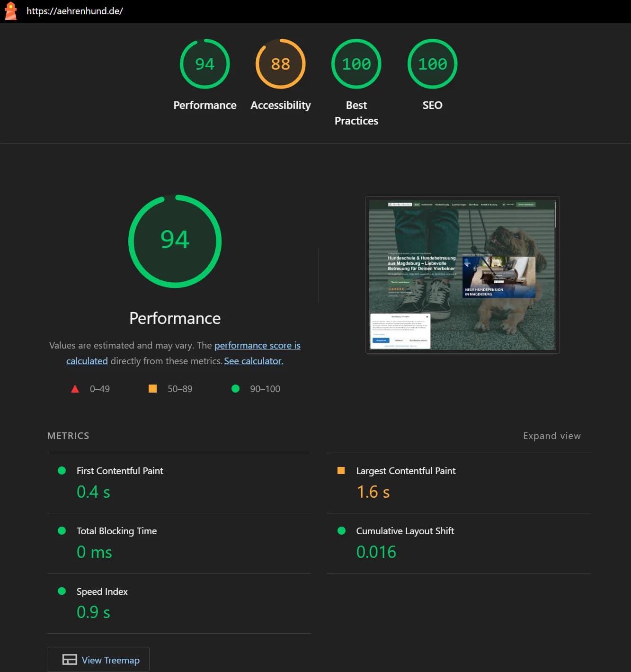This screenshot has width=631, height=672.
Task: Click the red triangle 0–49 legend icon
Action: pos(75,389)
